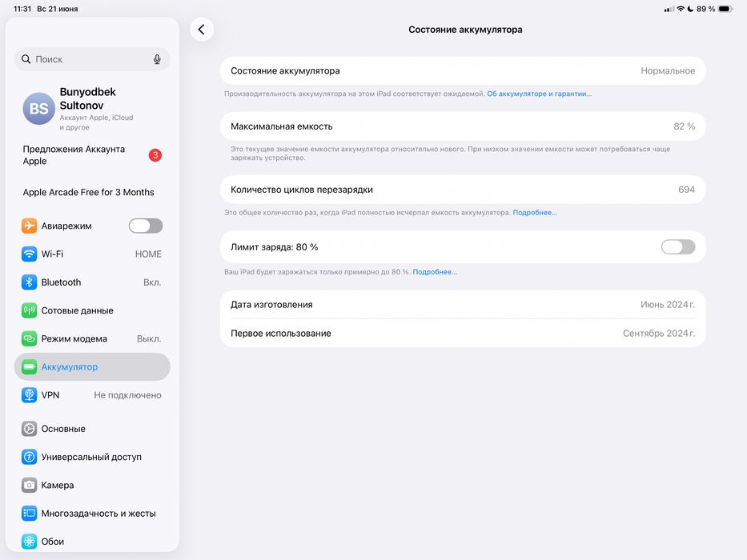
Task: Tap the Bluetooth icon in sidebar
Action: [x=29, y=282]
